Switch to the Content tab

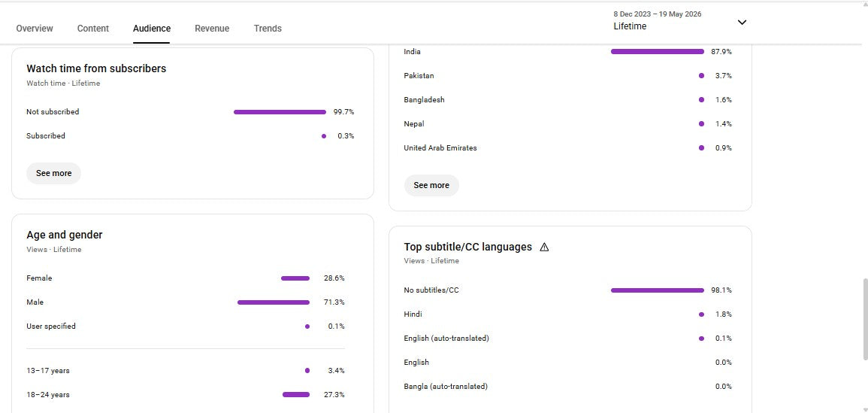click(x=93, y=29)
